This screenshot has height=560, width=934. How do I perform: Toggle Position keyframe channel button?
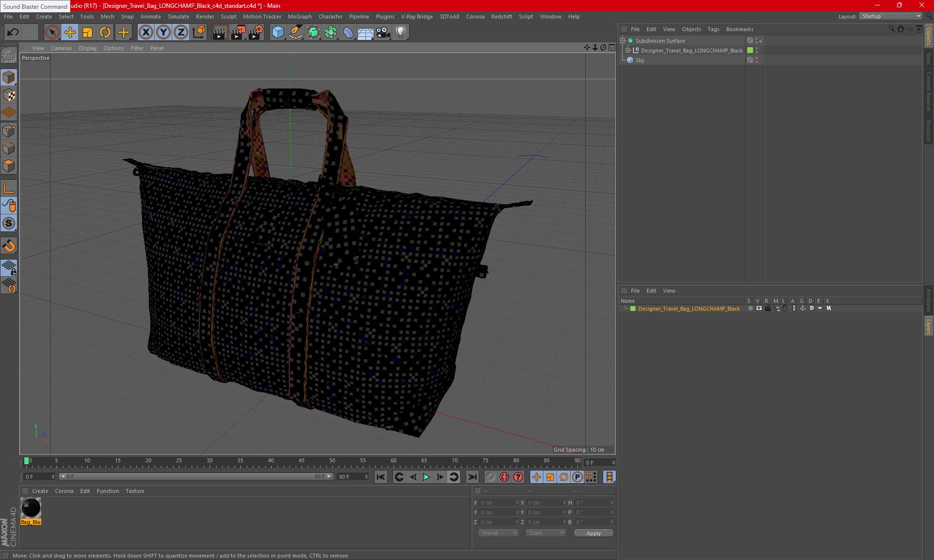click(x=537, y=477)
